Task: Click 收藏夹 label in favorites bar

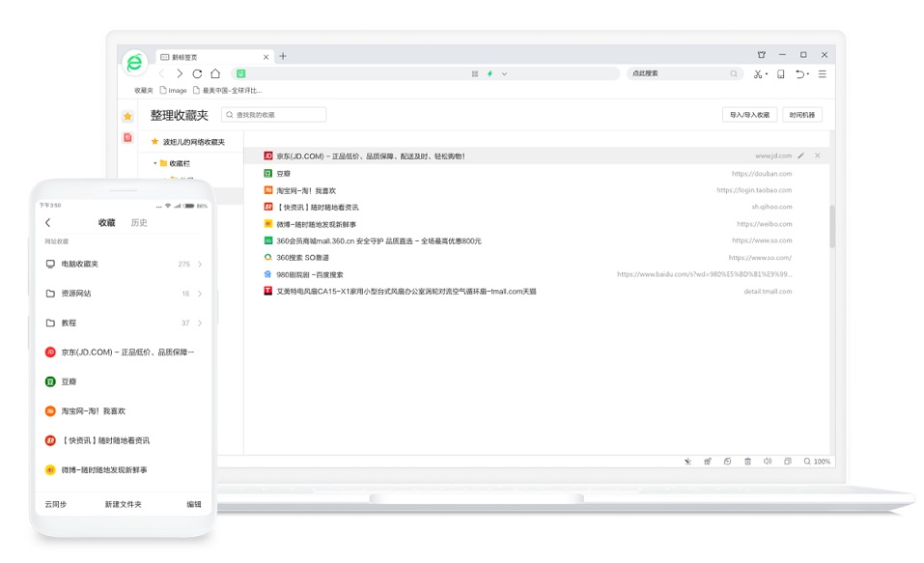Action: click(144, 90)
